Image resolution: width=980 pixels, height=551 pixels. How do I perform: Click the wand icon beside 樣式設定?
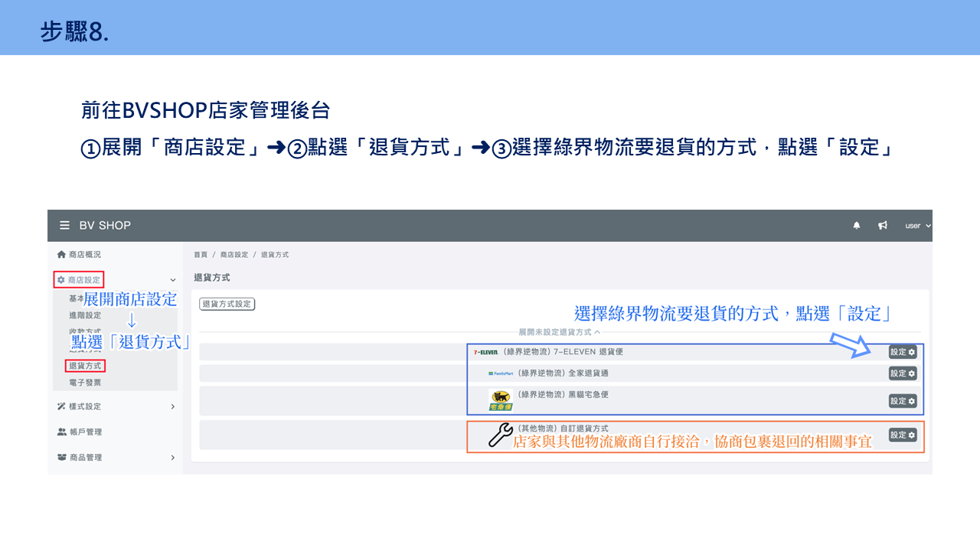(x=61, y=406)
